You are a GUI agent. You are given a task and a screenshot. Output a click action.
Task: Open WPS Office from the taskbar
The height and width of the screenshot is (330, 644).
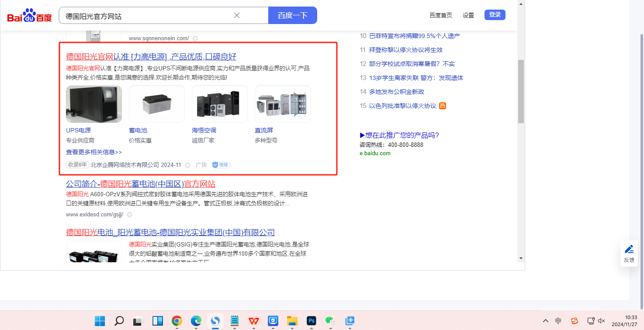coord(254,321)
